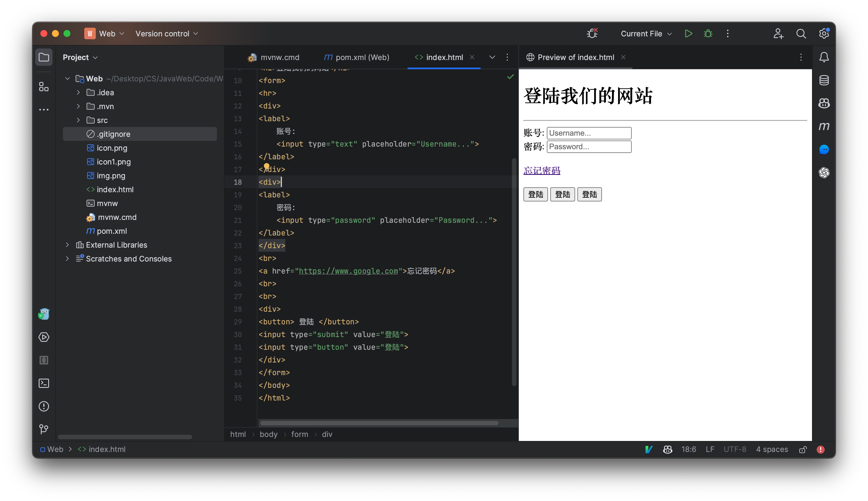Image resolution: width=868 pixels, height=501 pixels.
Task: Click the editor horizontal scrollbar
Action: tap(379, 423)
